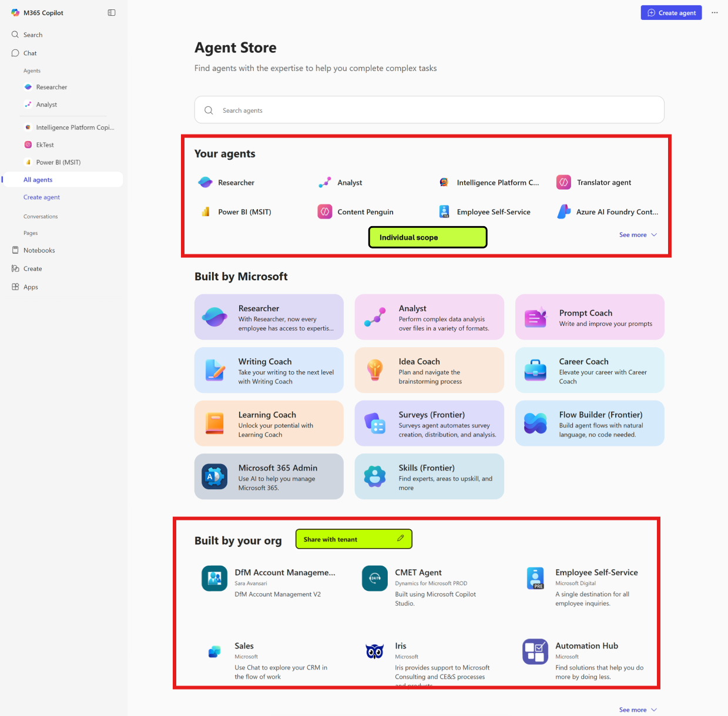Open the Notebooks section in the sidebar
Image resolution: width=728 pixels, height=716 pixels.
(x=39, y=250)
